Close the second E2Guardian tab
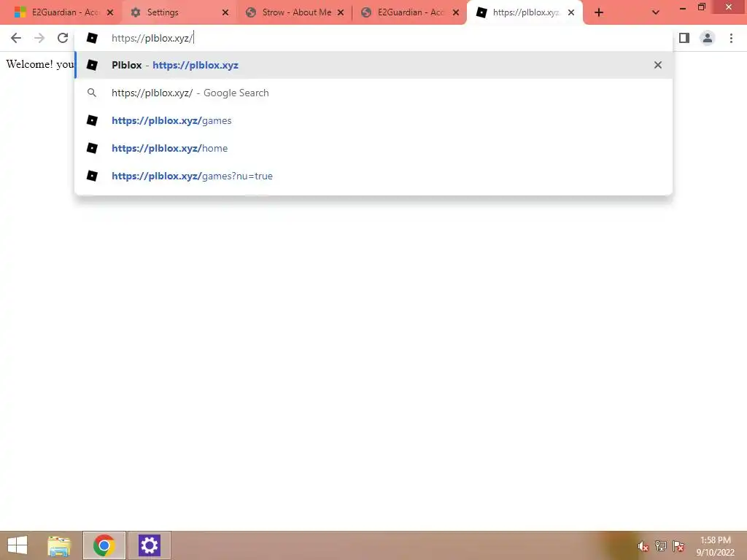 pyautogui.click(x=456, y=13)
